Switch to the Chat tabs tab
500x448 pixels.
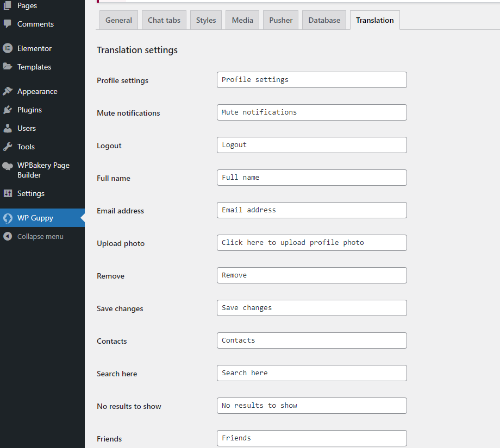coord(164,20)
